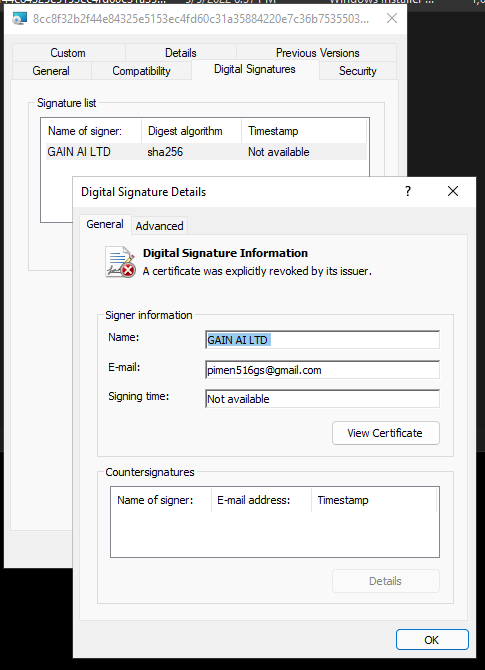The width and height of the screenshot is (485, 670).
Task: Select the General tab in signature details
Action: (105, 224)
